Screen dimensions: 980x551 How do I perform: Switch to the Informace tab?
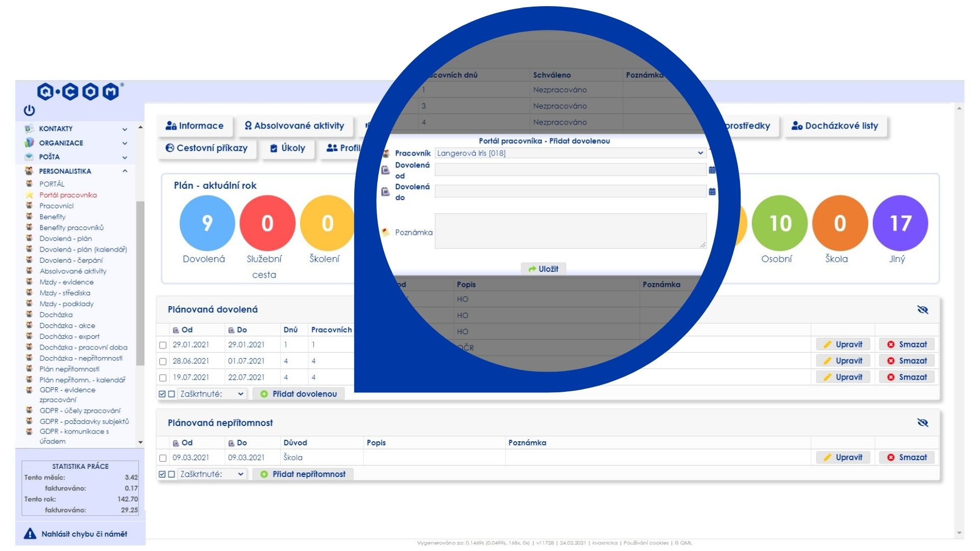click(194, 126)
